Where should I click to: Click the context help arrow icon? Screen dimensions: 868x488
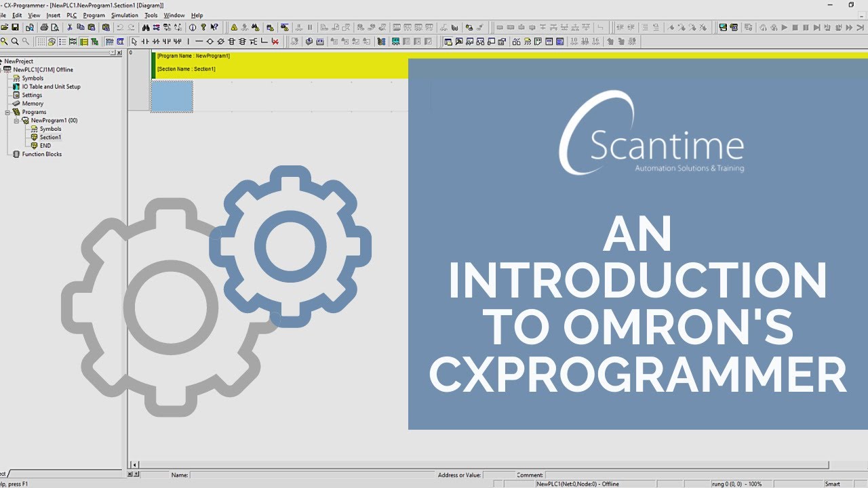click(214, 27)
